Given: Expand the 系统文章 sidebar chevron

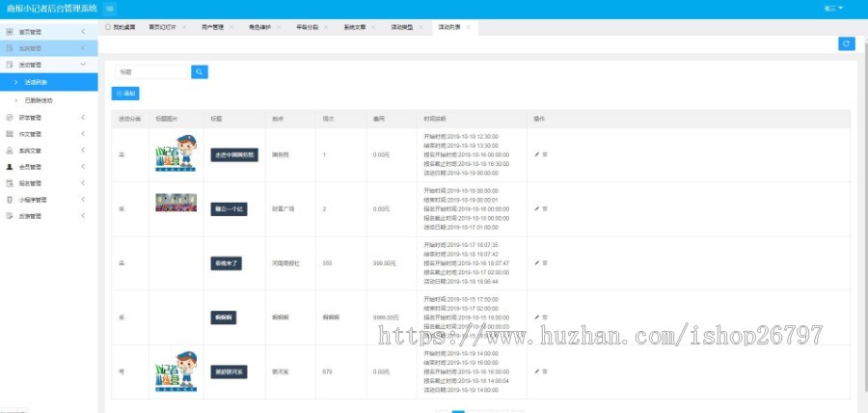Looking at the screenshot, I should click(x=83, y=151).
